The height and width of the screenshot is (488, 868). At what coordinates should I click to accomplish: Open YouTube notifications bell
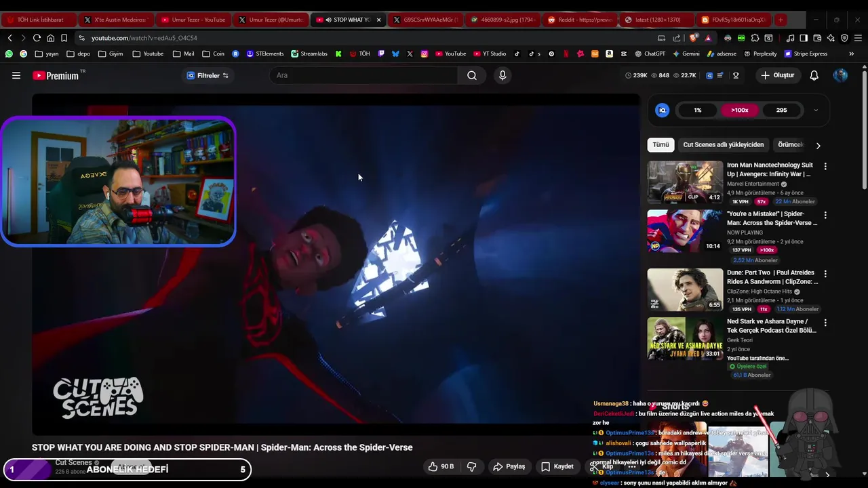tap(814, 75)
